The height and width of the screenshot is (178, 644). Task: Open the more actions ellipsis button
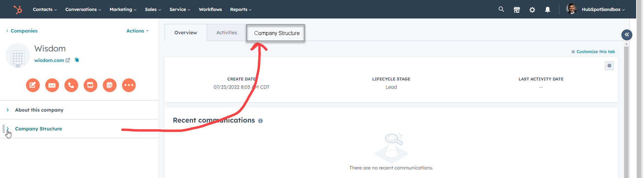click(129, 85)
